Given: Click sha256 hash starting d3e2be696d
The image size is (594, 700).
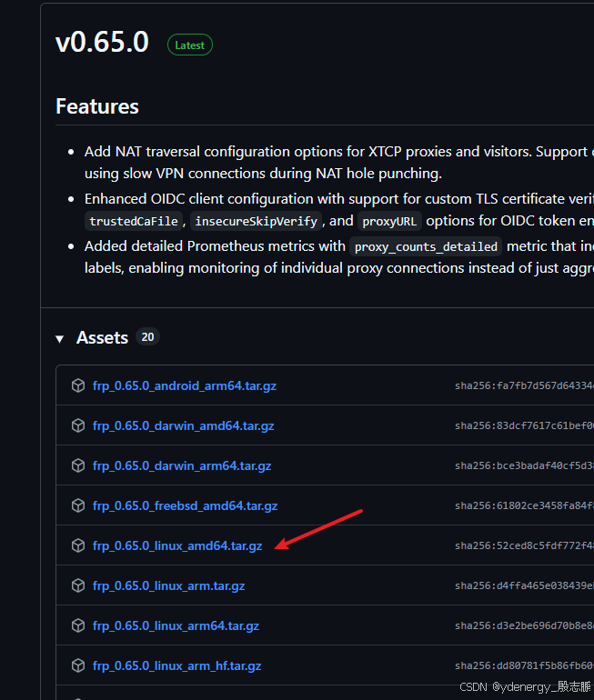Looking at the screenshot, I should 524,625.
